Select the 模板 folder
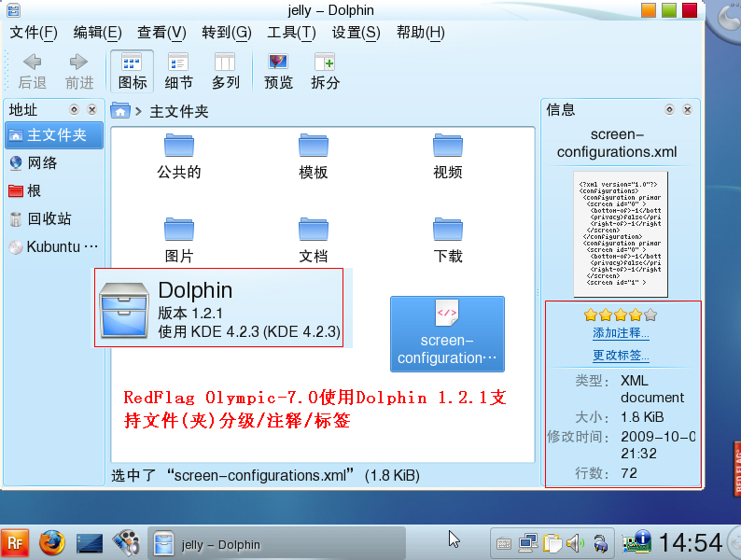This screenshot has width=741, height=560. (314, 157)
